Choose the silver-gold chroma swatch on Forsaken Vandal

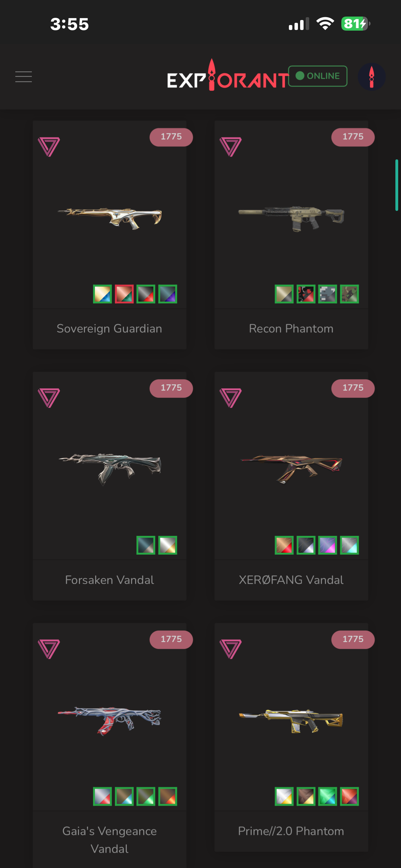pyautogui.click(x=168, y=545)
